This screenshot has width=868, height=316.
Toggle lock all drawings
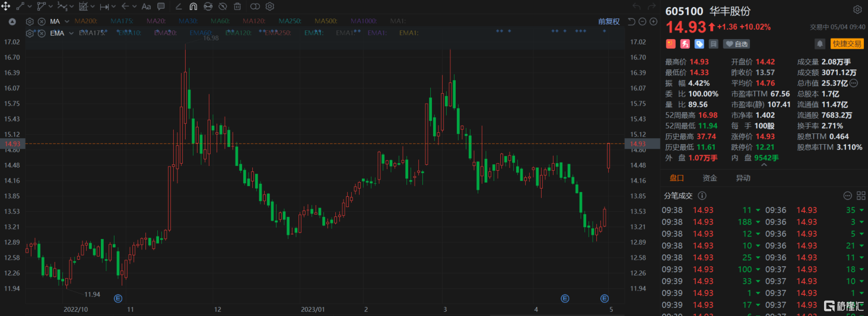[x=208, y=7]
